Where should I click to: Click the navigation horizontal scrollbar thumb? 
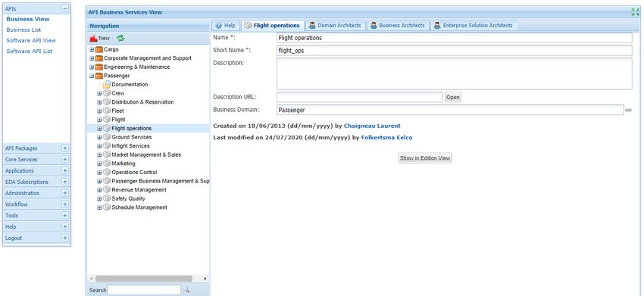coord(144,279)
